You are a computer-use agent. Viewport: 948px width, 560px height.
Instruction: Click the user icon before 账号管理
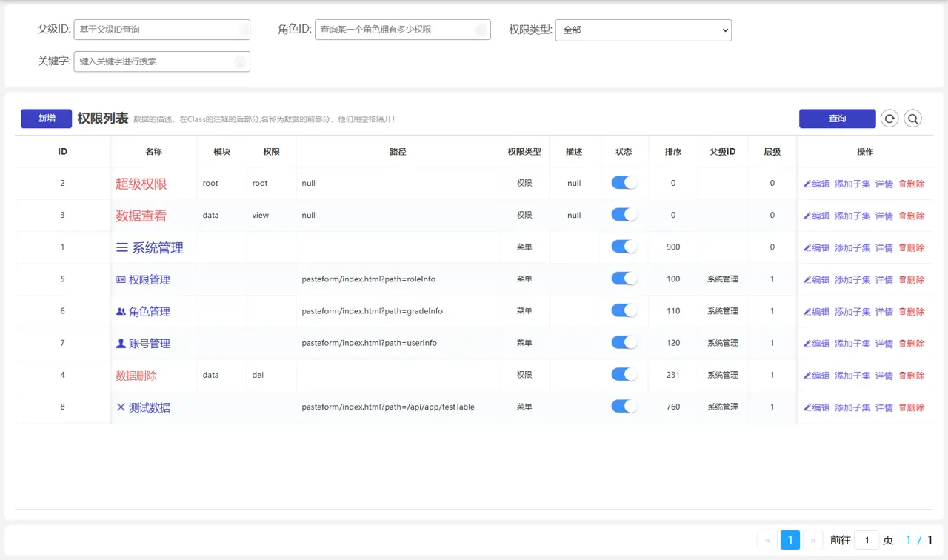point(121,343)
